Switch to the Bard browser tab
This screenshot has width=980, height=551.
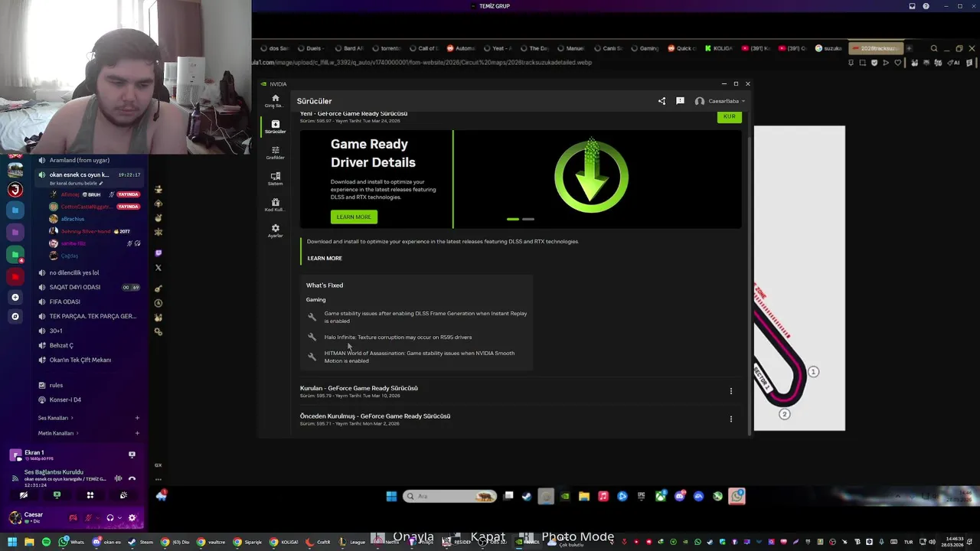pyautogui.click(x=348, y=48)
